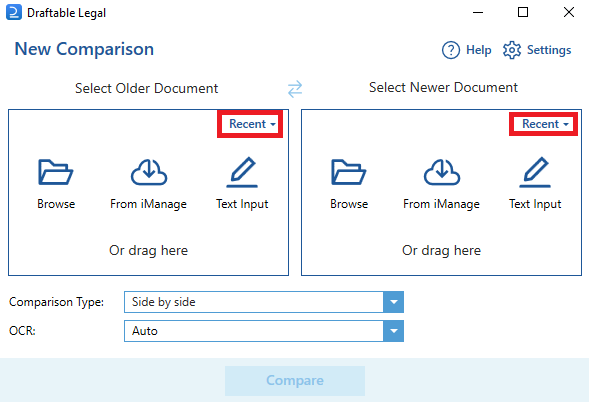Click the 'New Comparison' title

coord(84,49)
